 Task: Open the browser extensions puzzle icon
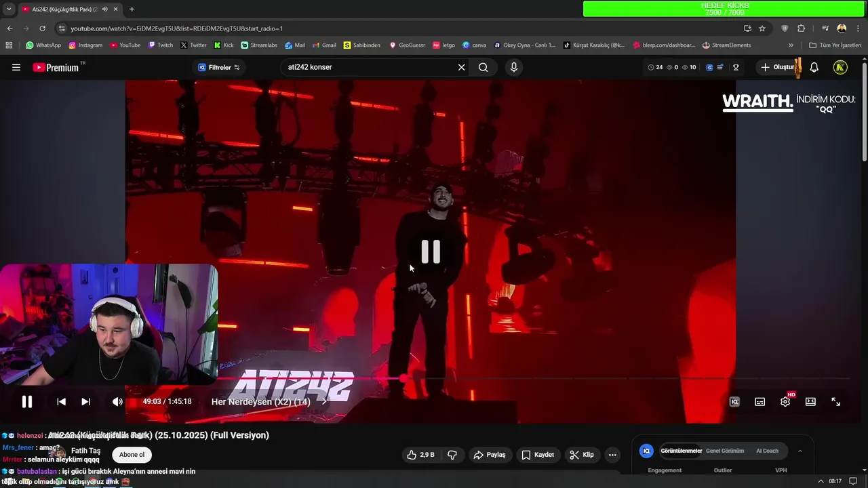pyautogui.click(x=801, y=28)
